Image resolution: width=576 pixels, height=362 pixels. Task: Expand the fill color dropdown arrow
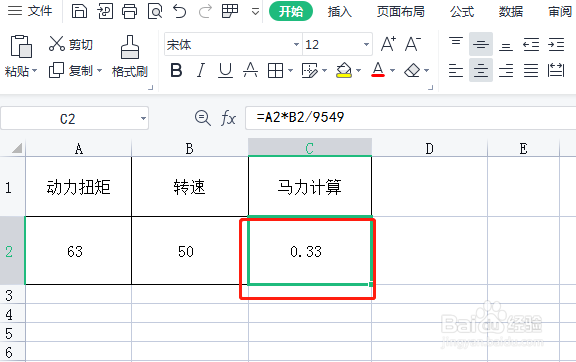coord(359,70)
